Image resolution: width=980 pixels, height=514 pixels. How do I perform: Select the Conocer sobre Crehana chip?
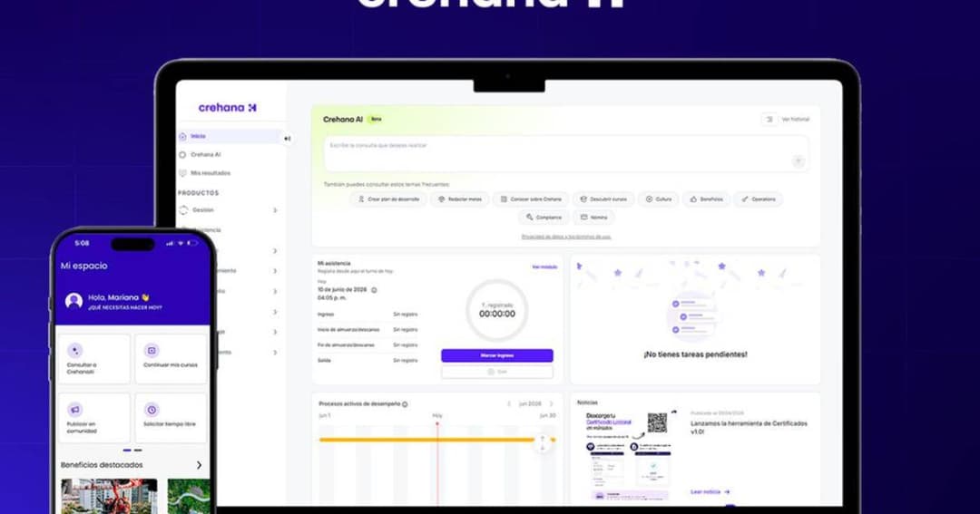click(x=531, y=199)
